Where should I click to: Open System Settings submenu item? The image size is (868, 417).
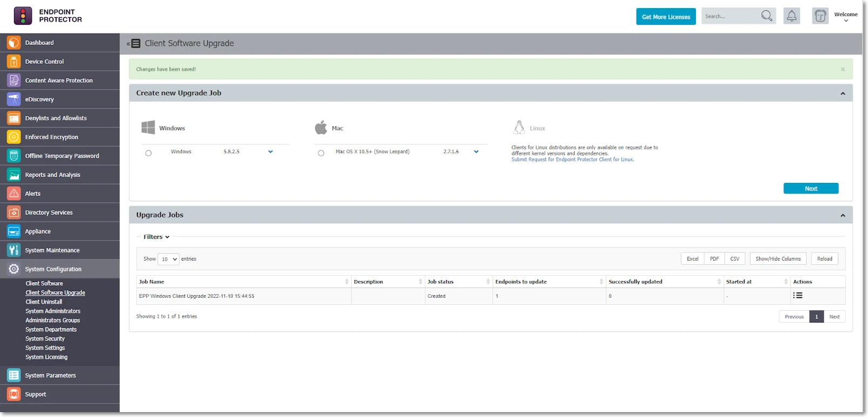[x=45, y=347]
